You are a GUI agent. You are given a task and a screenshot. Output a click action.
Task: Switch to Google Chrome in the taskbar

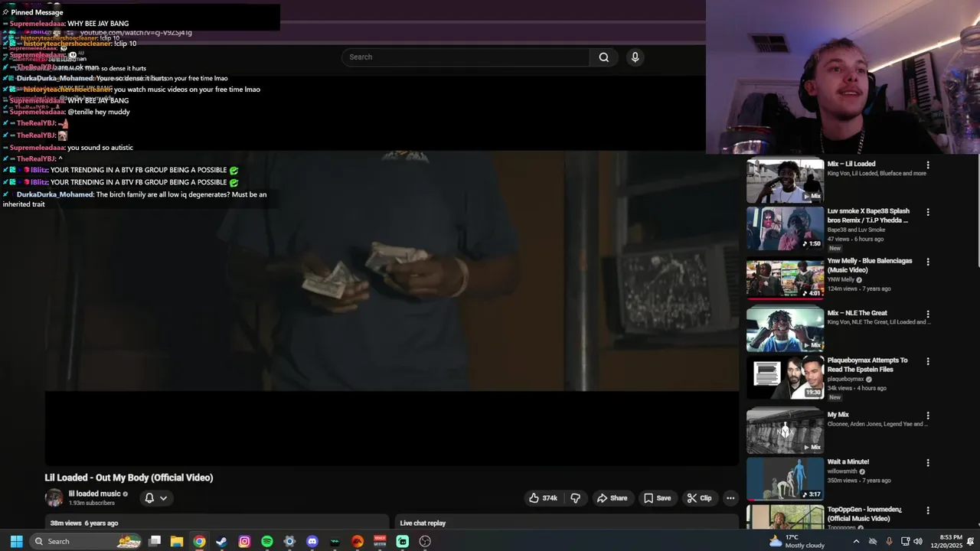[x=199, y=541]
